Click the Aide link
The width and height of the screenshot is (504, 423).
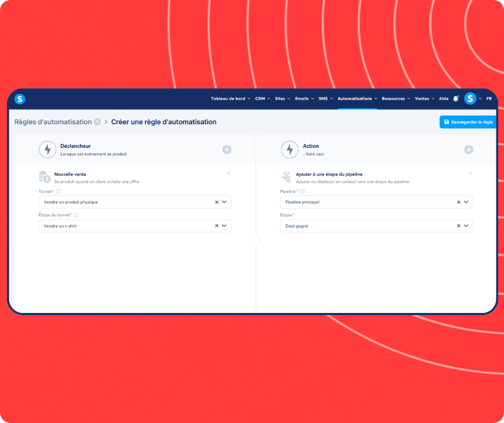443,99
